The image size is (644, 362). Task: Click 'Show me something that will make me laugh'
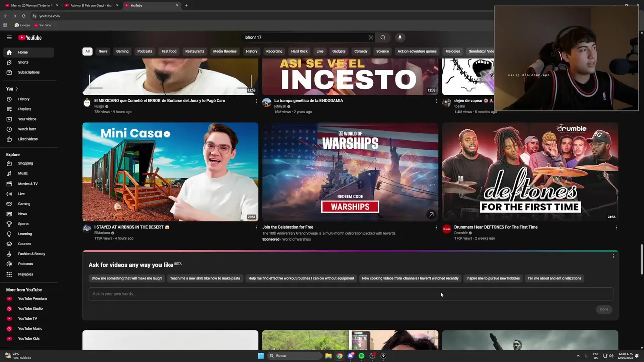(127, 278)
